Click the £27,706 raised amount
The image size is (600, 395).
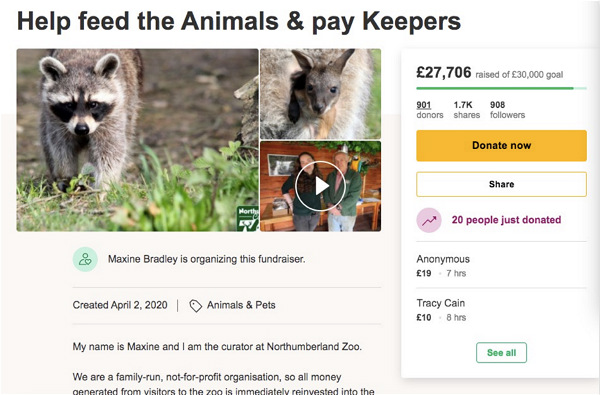pos(443,72)
